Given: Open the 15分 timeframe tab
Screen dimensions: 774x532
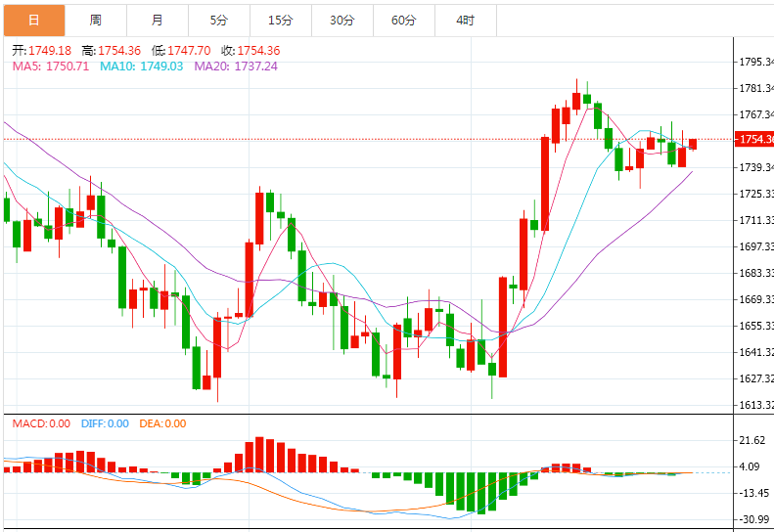Looking at the screenshot, I should point(281,21).
